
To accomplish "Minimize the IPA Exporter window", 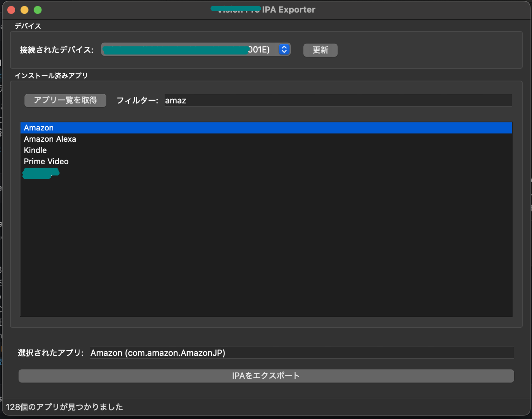I will pos(25,10).
